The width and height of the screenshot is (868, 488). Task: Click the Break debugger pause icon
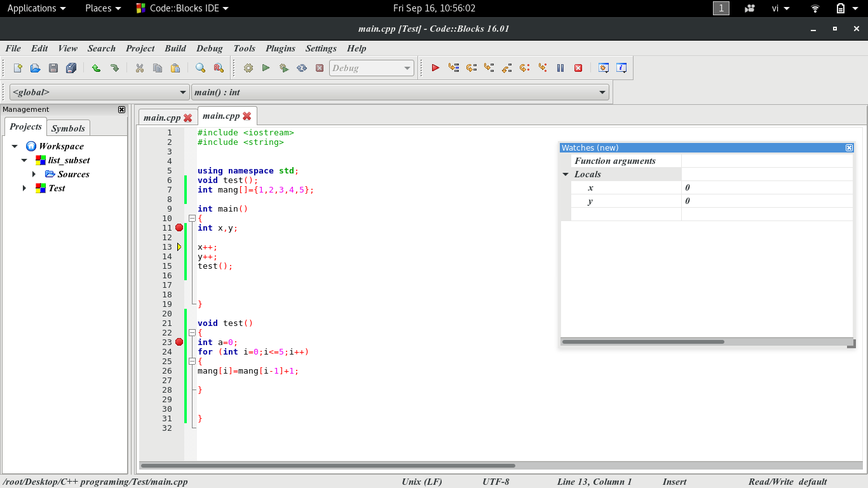(x=560, y=68)
